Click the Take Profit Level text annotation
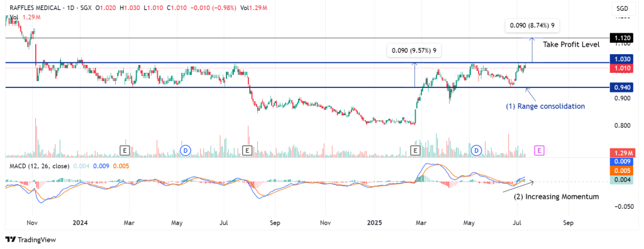This screenshot has width=644, height=249. click(x=571, y=45)
